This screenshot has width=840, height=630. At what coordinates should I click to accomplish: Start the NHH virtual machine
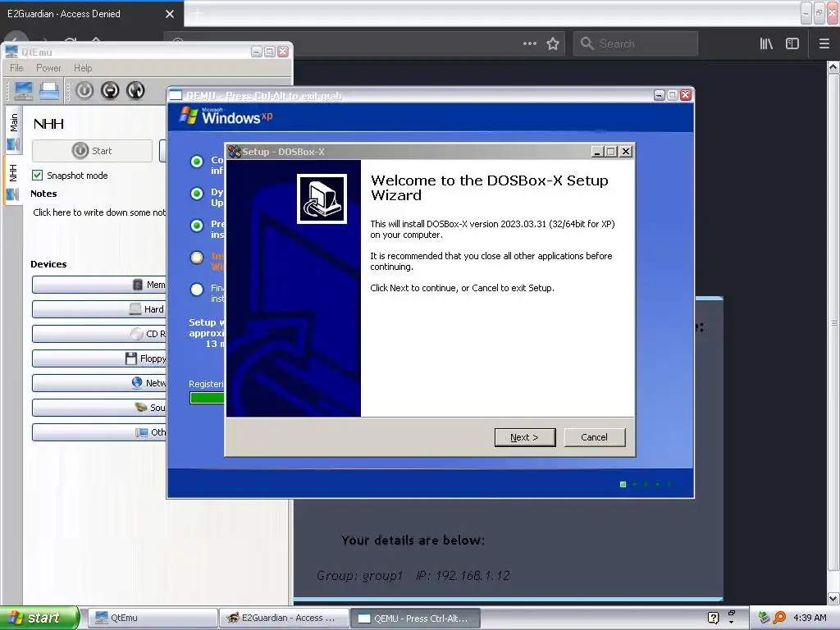click(x=92, y=151)
